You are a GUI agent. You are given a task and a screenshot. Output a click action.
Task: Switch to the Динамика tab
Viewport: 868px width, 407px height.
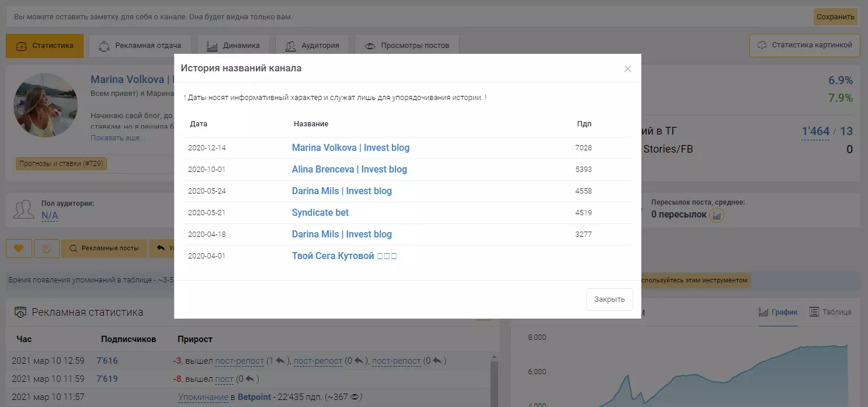pyautogui.click(x=232, y=46)
